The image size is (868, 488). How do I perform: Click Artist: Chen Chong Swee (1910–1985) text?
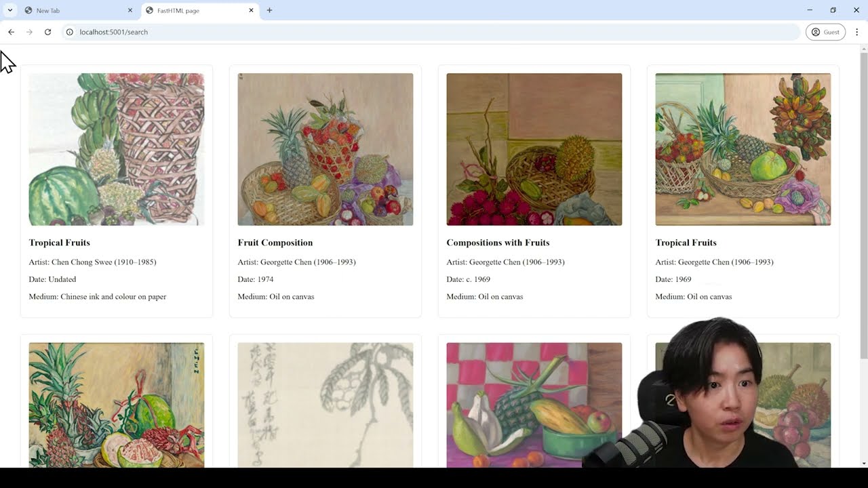(x=93, y=262)
